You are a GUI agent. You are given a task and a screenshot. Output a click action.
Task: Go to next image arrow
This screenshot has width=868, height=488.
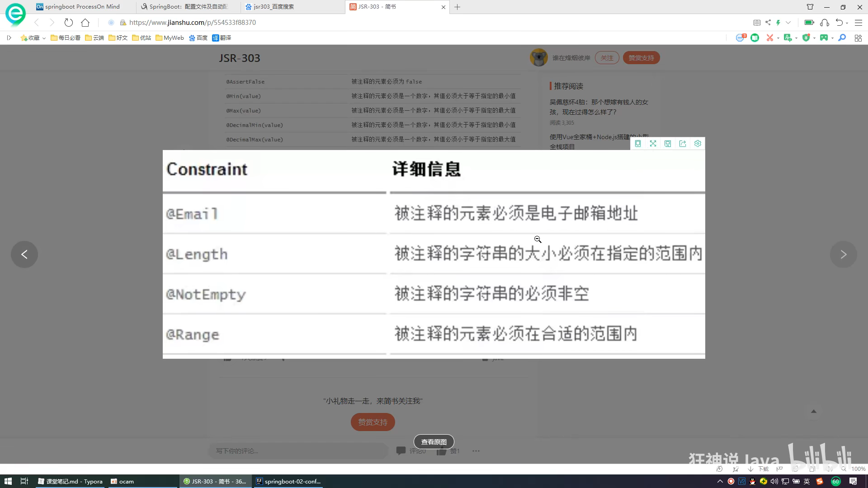click(x=843, y=254)
